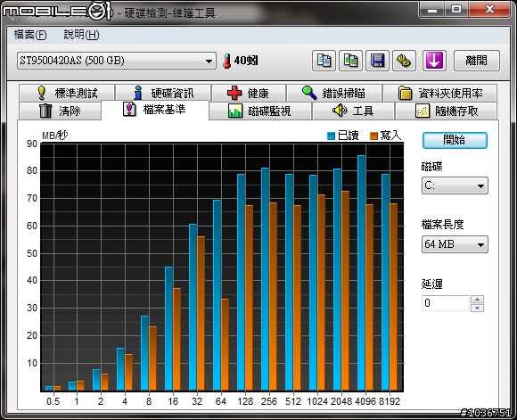This screenshot has height=420, width=517.
Task: Switch to the 隨機存取 random access tab
Action: tap(446, 111)
